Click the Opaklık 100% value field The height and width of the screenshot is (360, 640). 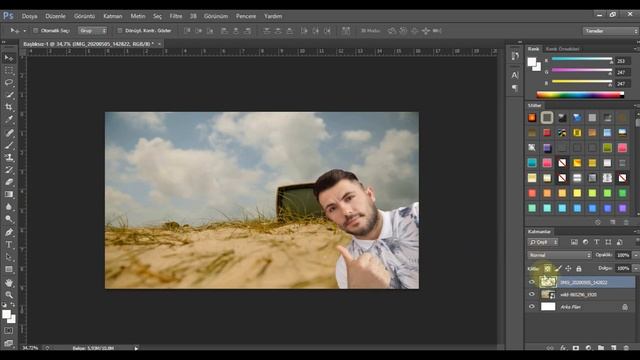(623, 255)
